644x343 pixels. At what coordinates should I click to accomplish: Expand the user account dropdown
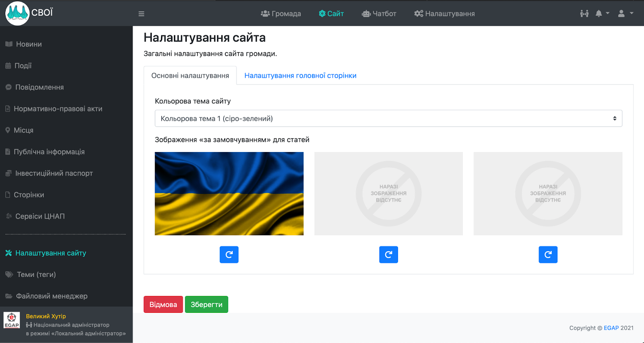(x=625, y=14)
